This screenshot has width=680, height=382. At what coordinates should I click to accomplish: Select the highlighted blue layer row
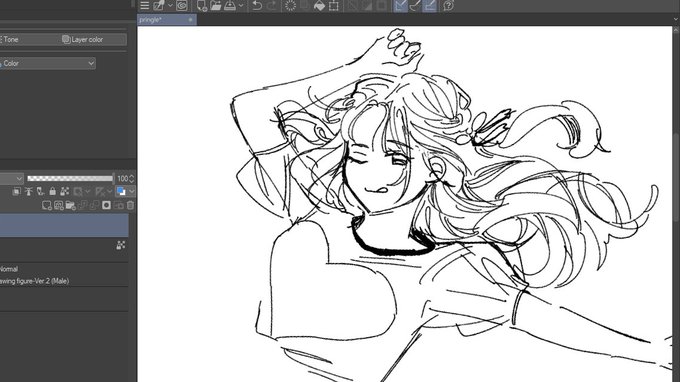[x=64, y=225]
